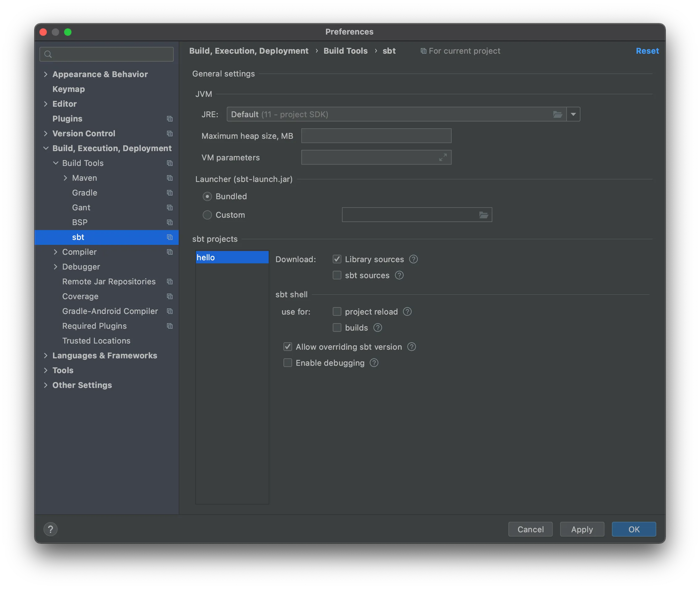
Task: Apply the current sbt settings
Action: [x=582, y=529]
